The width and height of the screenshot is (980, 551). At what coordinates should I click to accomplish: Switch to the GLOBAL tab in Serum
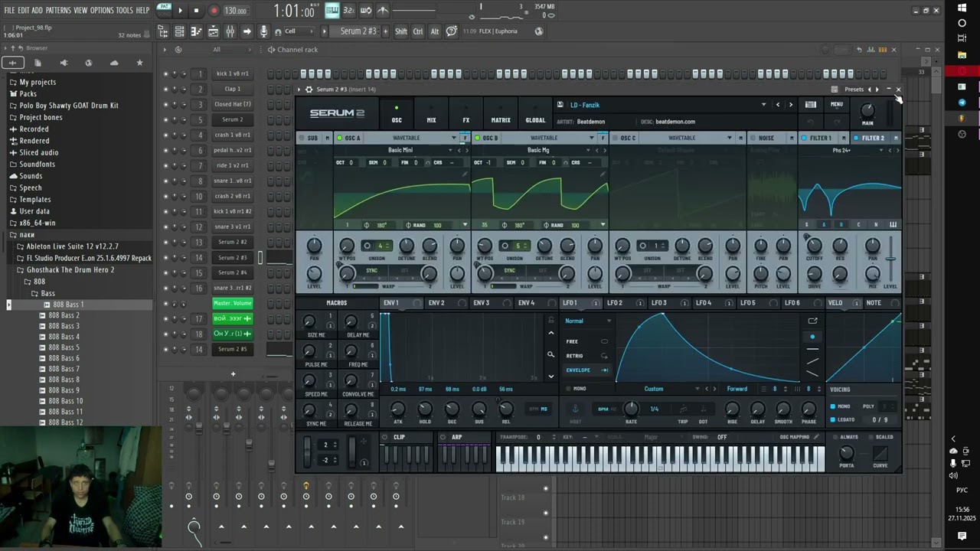coord(535,115)
